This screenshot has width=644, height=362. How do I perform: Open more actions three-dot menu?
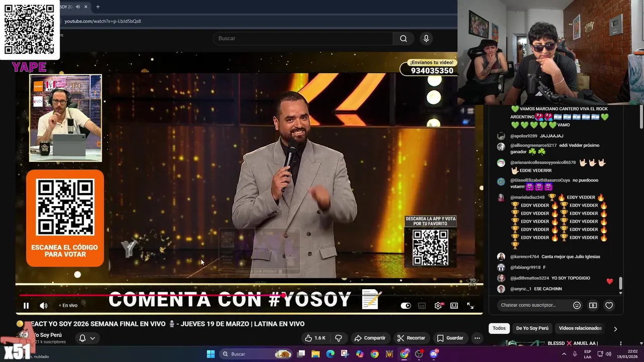pos(477,338)
